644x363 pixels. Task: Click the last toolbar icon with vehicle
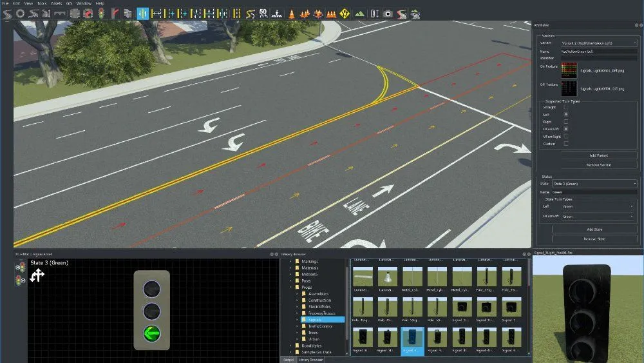[415, 14]
